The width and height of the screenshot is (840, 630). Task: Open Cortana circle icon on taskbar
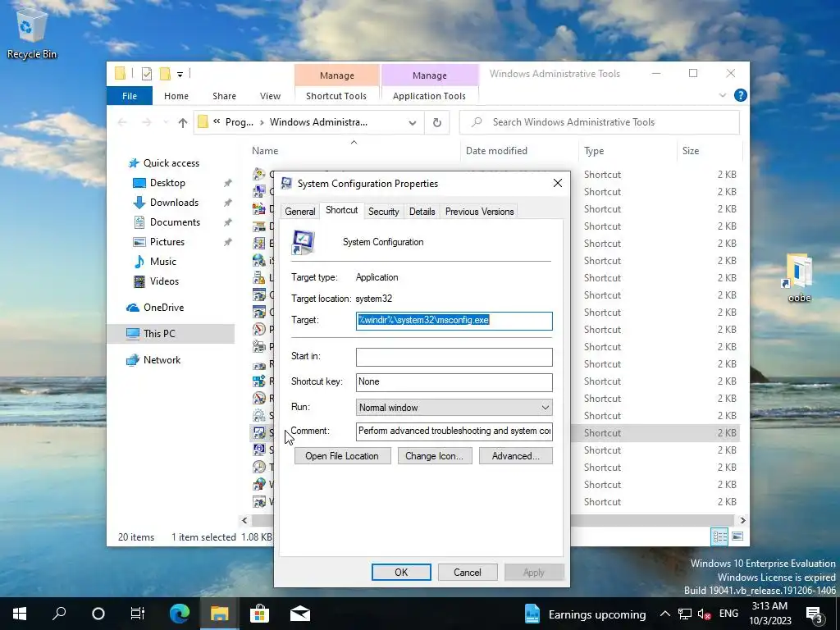pyautogui.click(x=98, y=614)
